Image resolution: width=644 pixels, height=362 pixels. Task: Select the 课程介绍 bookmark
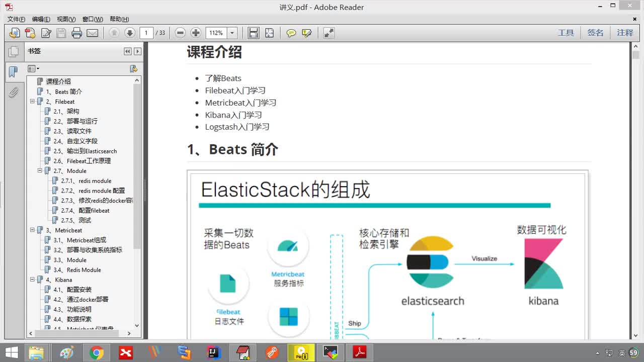(58, 81)
